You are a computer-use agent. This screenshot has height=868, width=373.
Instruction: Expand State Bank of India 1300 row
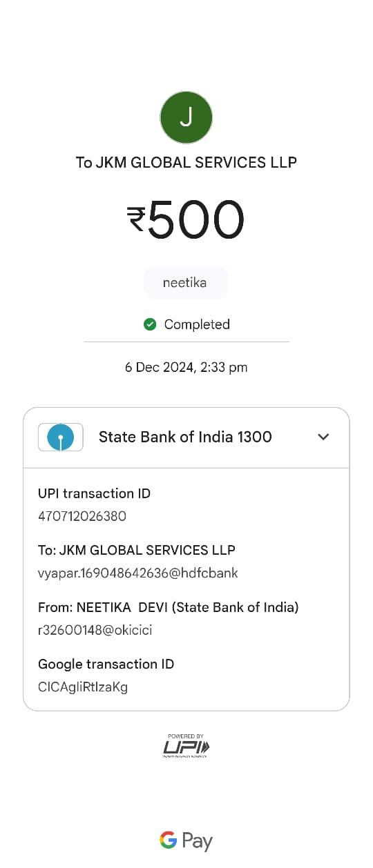(x=186, y=437)
